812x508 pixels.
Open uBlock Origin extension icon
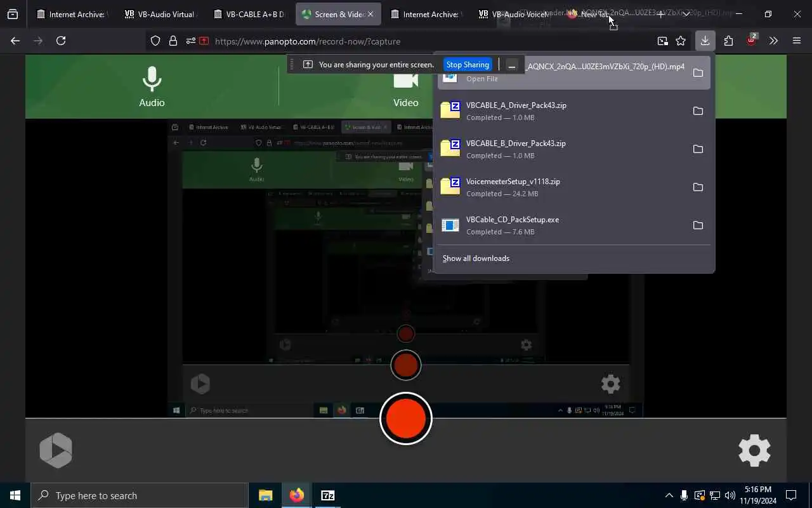[x=751, y=41]
